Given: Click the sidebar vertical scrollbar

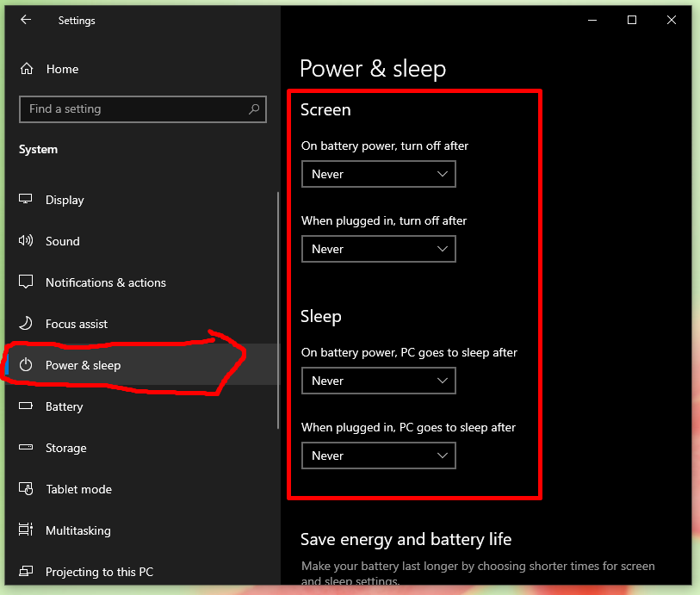Looking at the screenshot, I should click(278, 310).
